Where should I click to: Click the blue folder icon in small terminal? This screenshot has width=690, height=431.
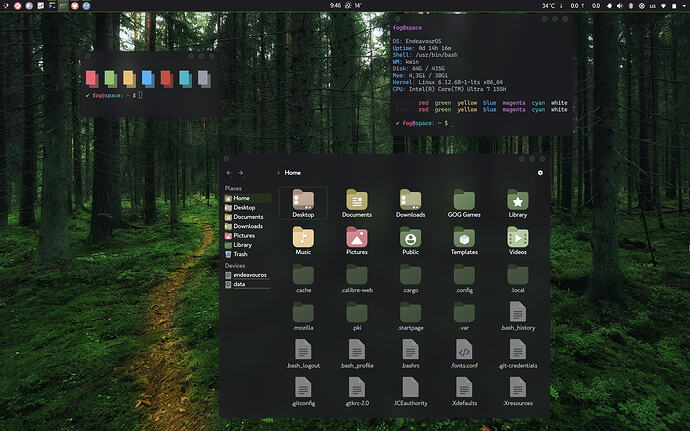click(148, 79)
